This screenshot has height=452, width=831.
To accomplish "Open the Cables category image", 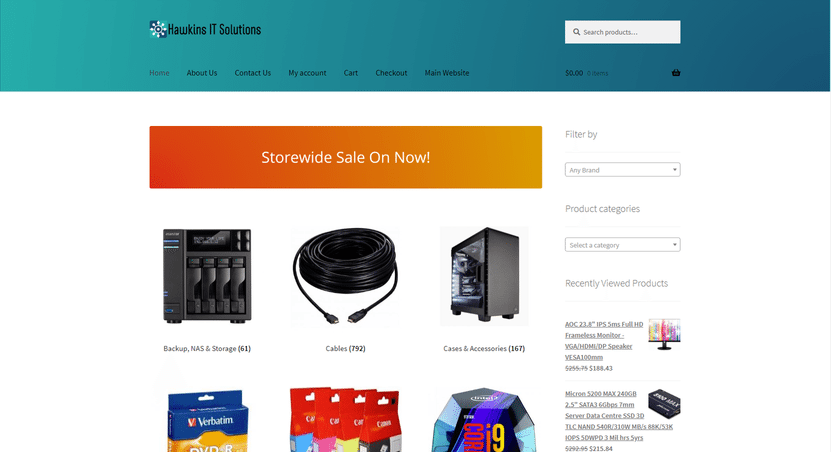I will tap(346, 276).
